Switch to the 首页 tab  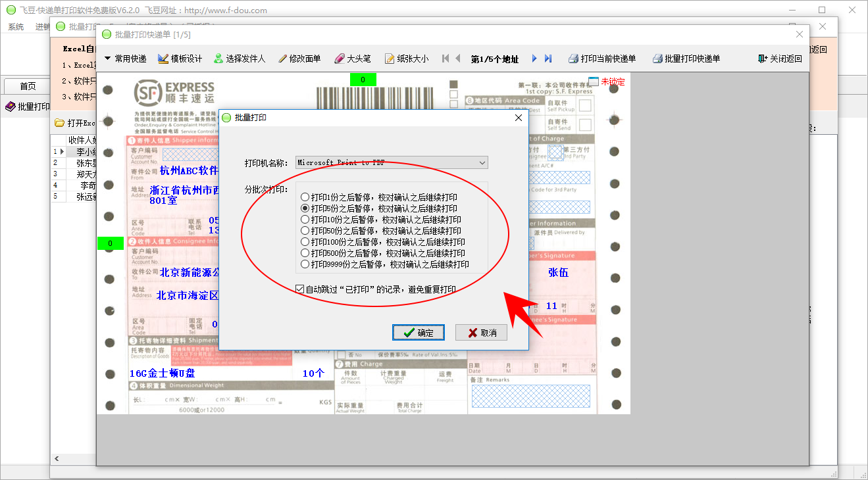coord(28,86)
